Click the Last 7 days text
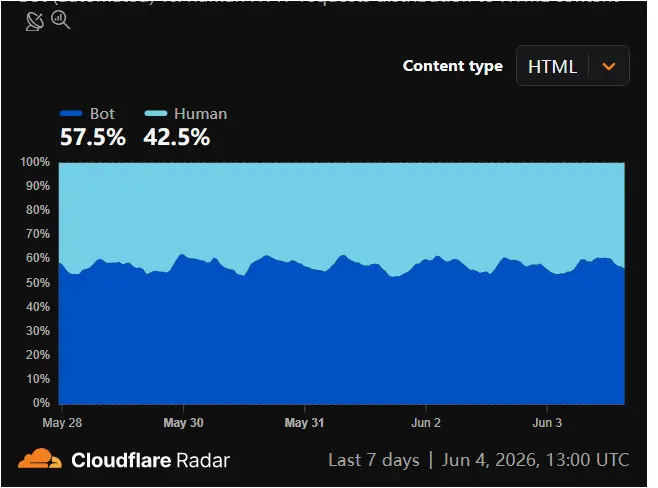The height and width of the screenshot is (488, 658). coord(374,460)
